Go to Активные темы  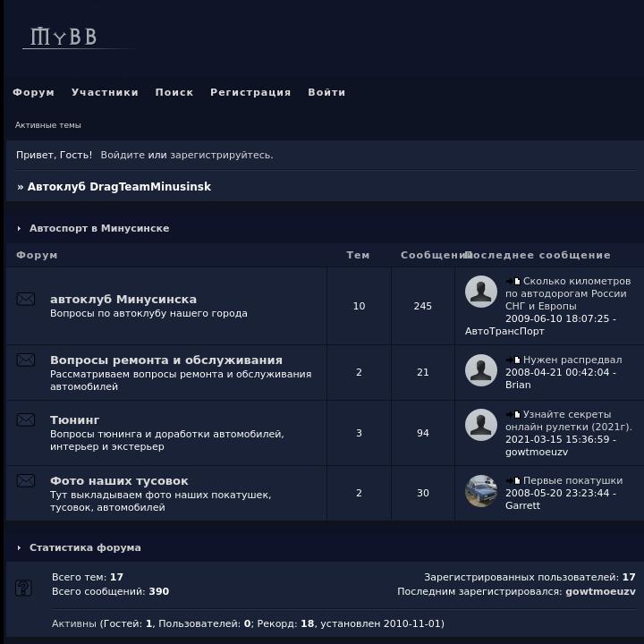48,125
